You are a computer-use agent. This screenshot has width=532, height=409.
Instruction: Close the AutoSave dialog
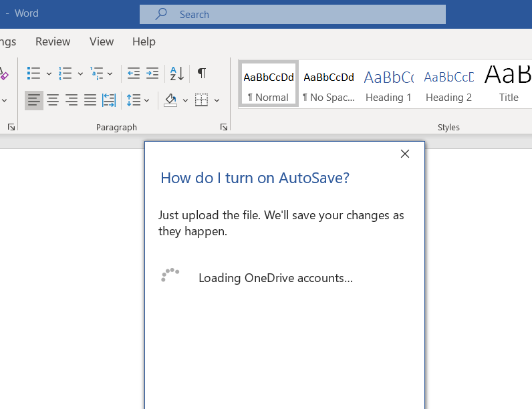405,154
